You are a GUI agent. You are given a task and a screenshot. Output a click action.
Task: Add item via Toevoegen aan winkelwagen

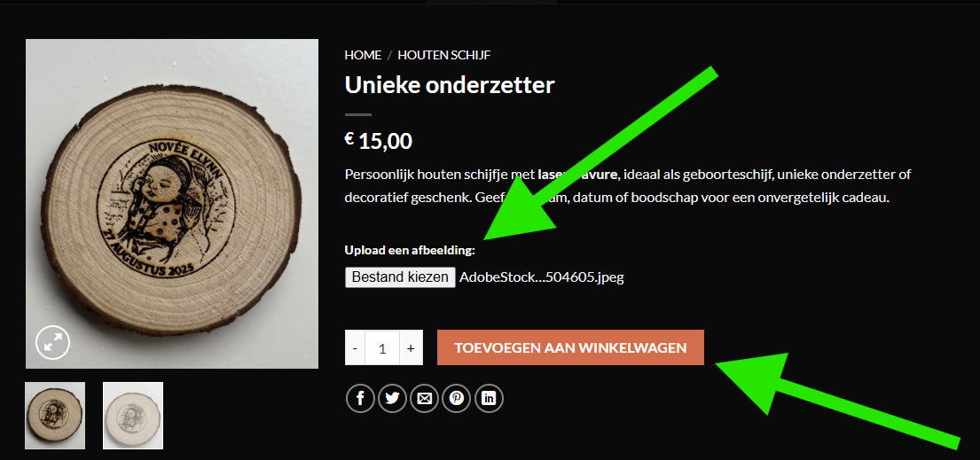coord(570,347)
